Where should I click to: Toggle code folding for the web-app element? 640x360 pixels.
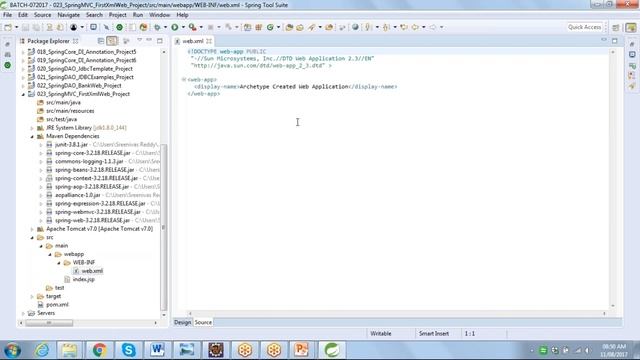click(x=184, y=80)
